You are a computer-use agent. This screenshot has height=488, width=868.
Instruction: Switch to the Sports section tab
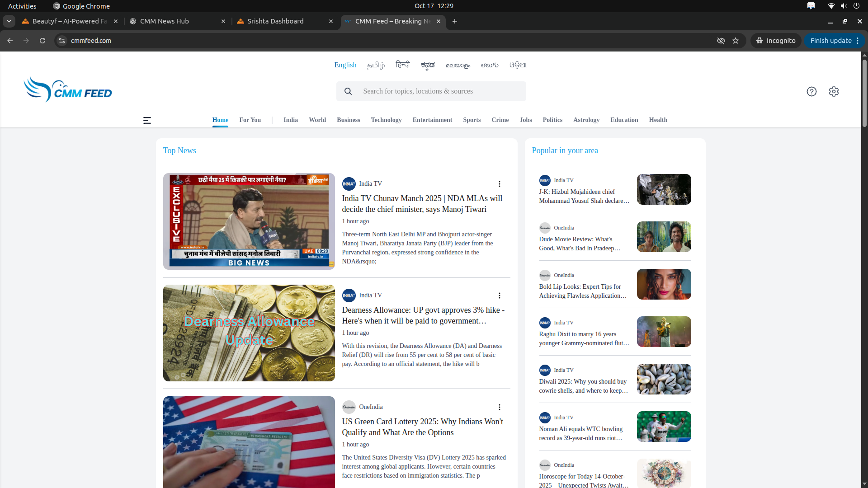[x=472, y=120]
